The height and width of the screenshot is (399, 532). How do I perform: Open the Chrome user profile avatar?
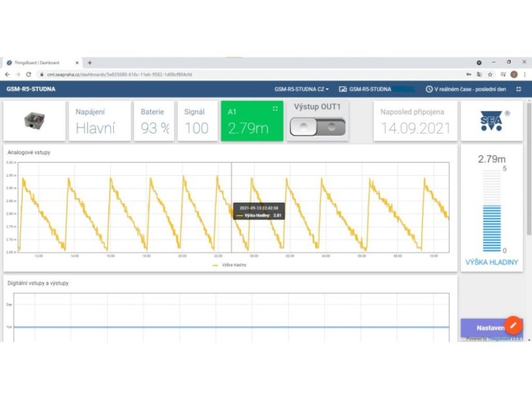point(513,75)
